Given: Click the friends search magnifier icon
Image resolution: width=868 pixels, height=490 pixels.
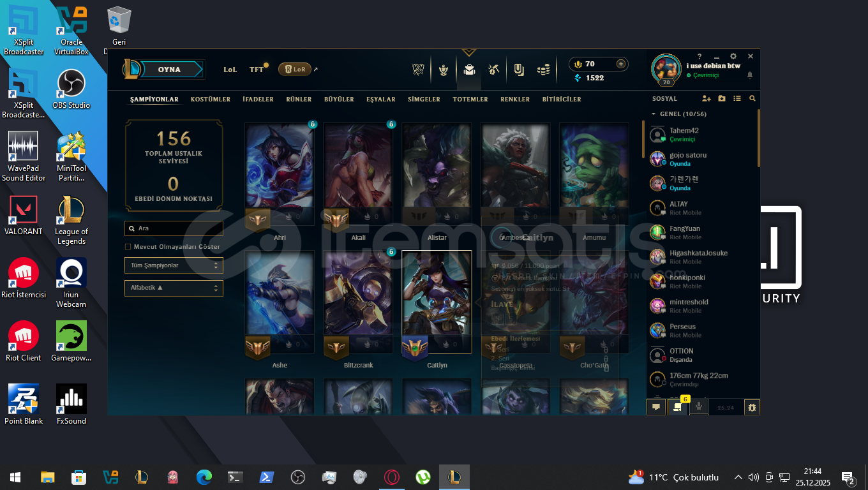Looking at the screenshot, I should coord(752,99).
